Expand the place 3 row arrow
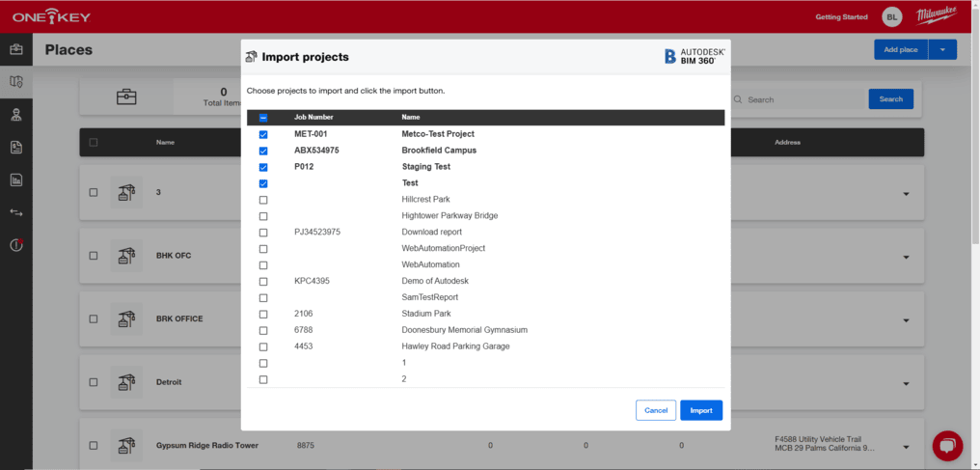The height and width of the screenshot is (470, 980). pos(907,194)
